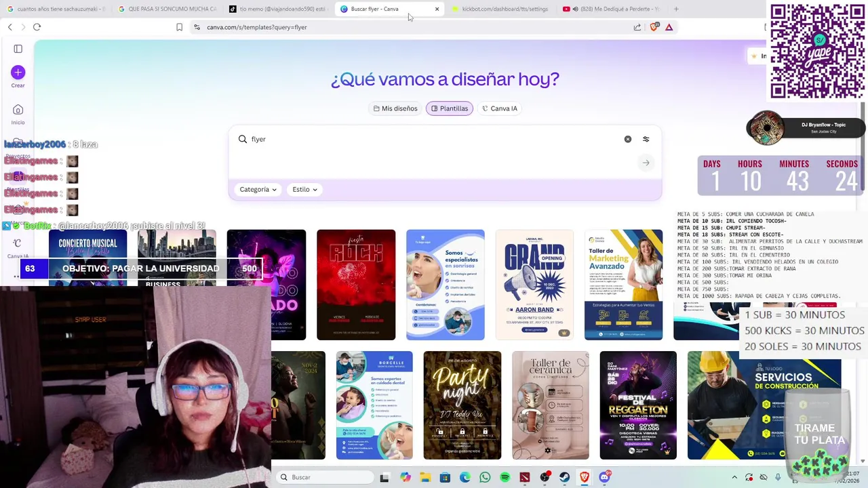
Task: Click the purple Crear plus button
Action: (x=18, y=73)
